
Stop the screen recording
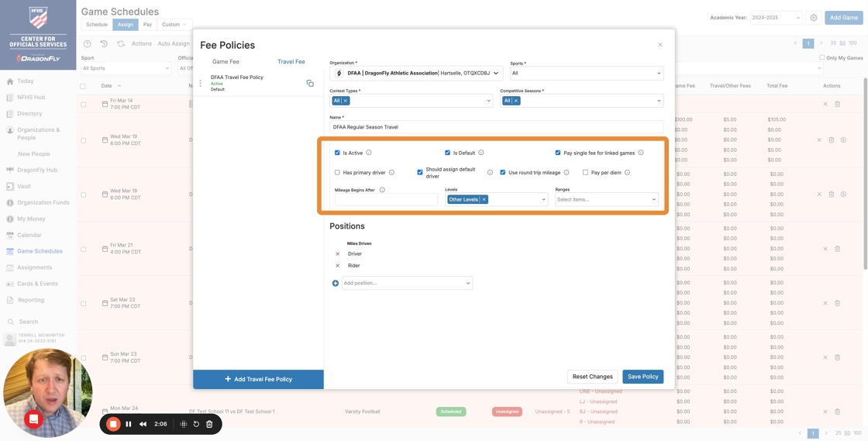(x=113, y=424)
